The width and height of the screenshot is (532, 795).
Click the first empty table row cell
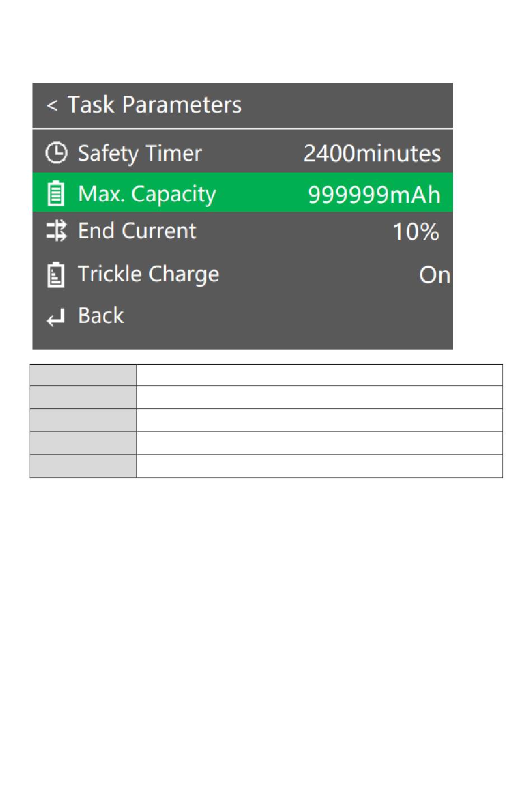319,375
